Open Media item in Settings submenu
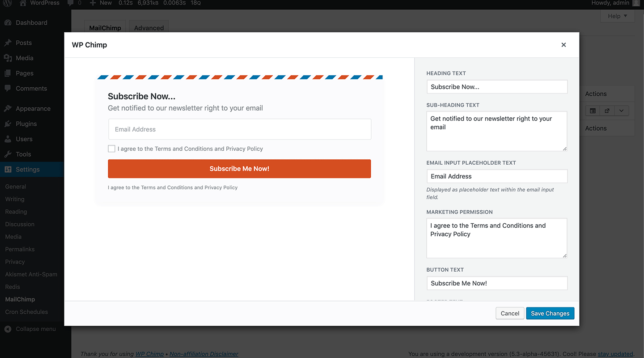 click(x=13, y=237)
